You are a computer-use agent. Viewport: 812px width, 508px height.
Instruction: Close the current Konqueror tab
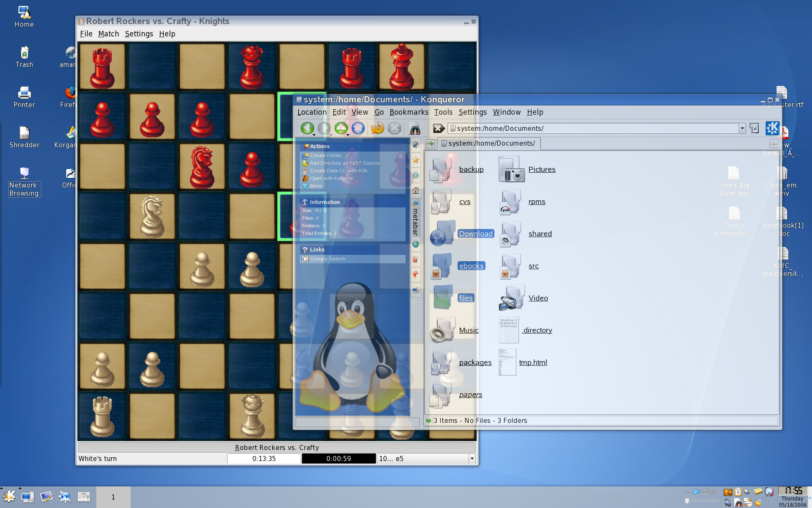click(774, 144)
